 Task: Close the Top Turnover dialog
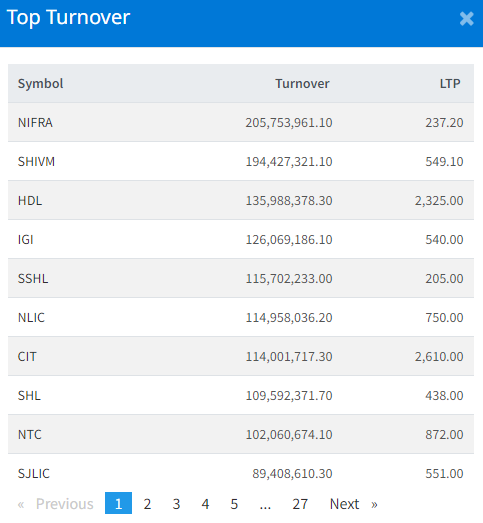(466, 19)
